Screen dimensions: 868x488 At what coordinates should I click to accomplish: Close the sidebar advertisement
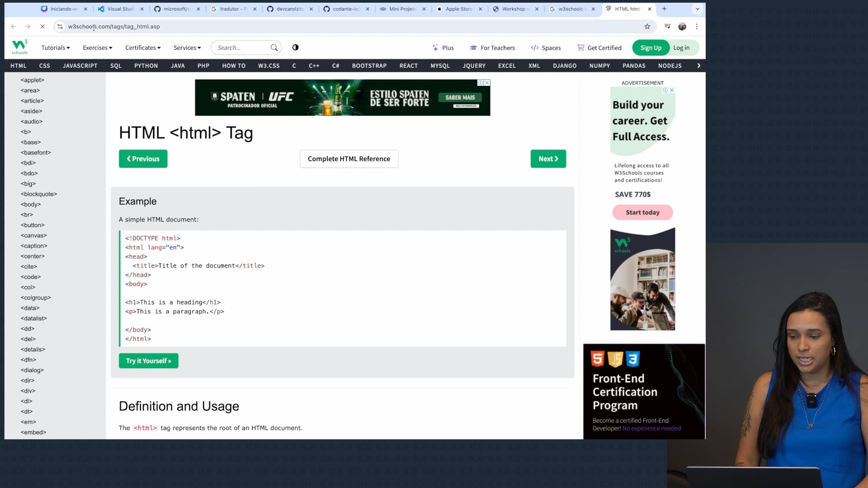(672, 90)
